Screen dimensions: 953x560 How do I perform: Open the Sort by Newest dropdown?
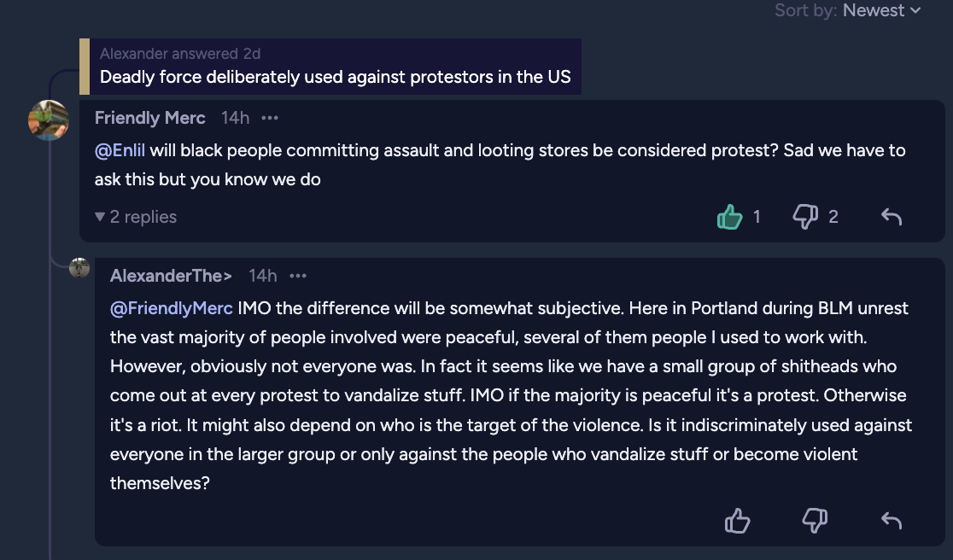pyautogui.click(x=848, y=10)
